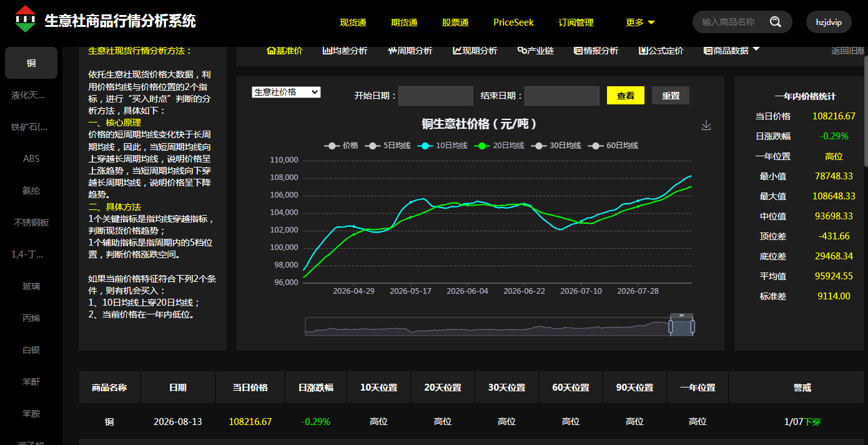Viewport: 868px width, 445px height.
Task: Toggle the 5日均线 legend series
Action: click(388, 146)
